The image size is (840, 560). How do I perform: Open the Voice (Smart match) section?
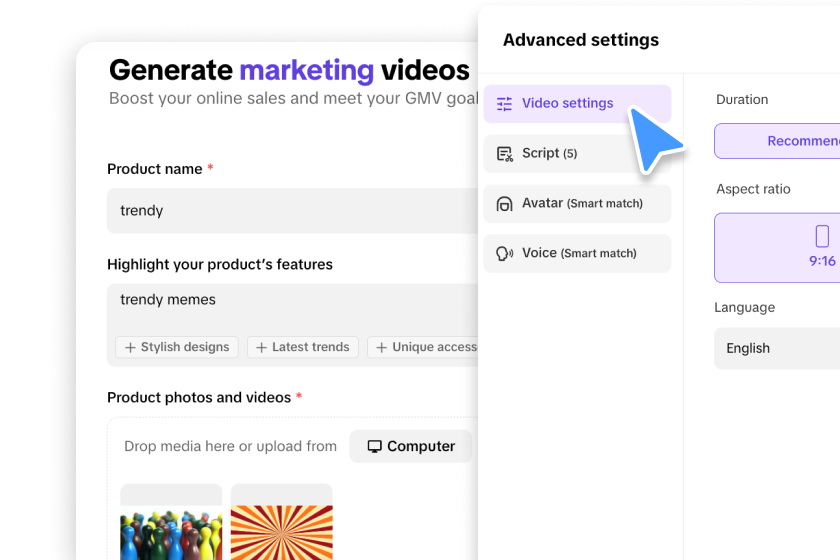tap(577, 254)
